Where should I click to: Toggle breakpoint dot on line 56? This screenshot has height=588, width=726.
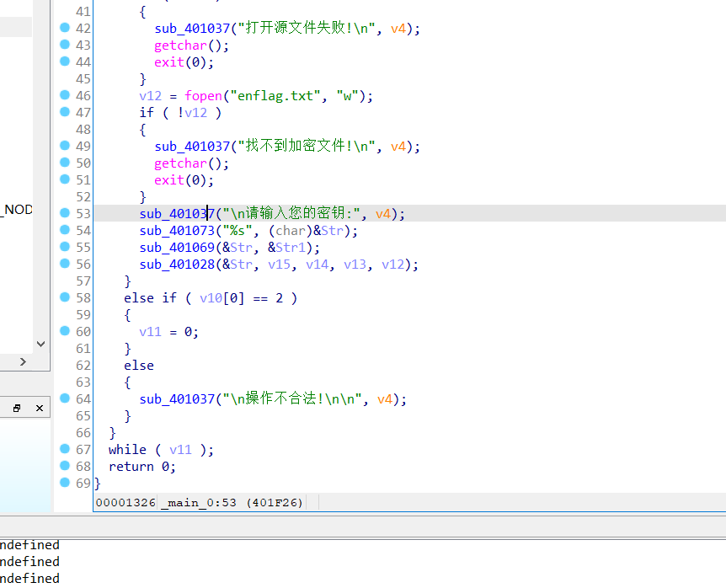click(65, 264)
